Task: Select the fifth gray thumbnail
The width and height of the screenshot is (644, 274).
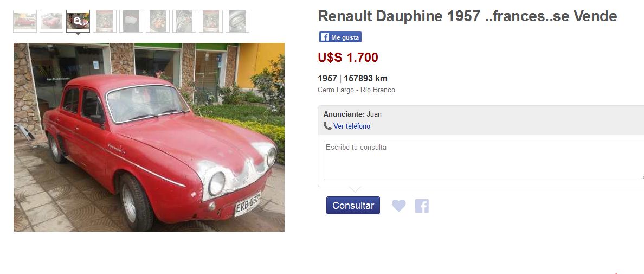Action: click(131, 21)
